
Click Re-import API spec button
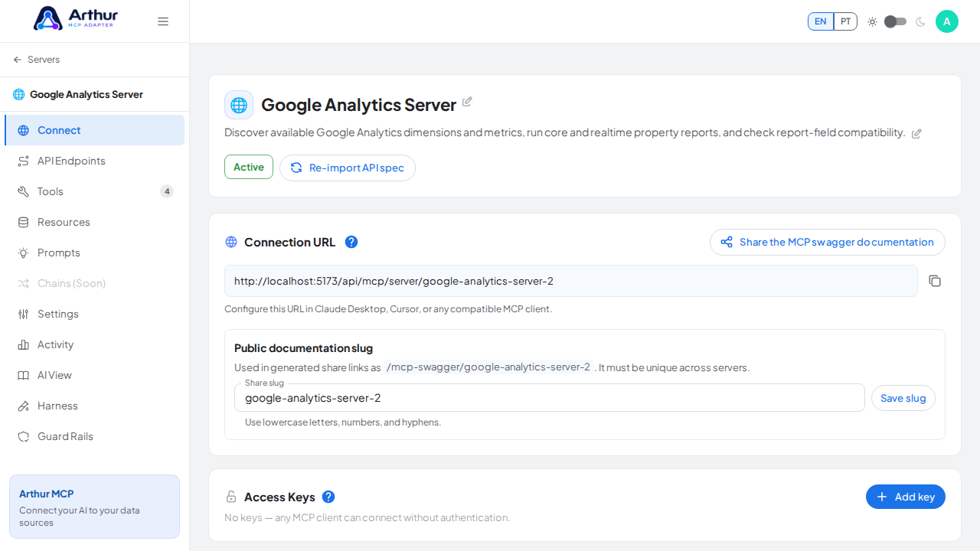click(x=348, y=168)
